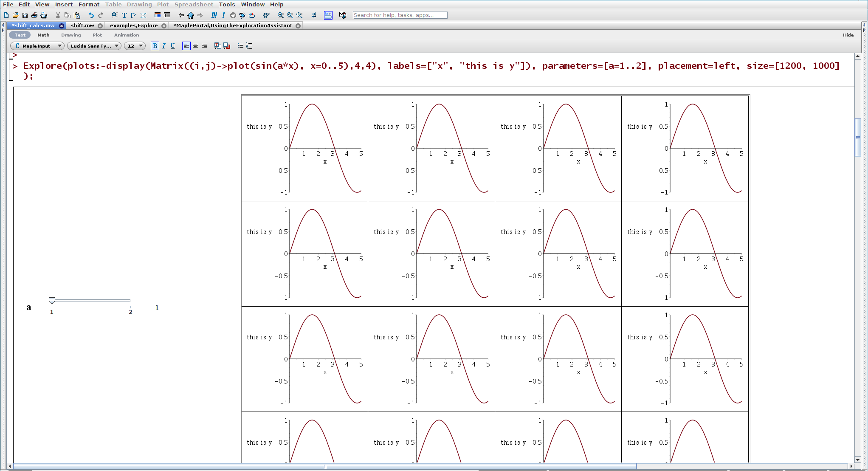The height and width of the screenshot is (471, 868).
Task: Click the scroll down arrow of vertical scrollbar
Action: [858, 460]
